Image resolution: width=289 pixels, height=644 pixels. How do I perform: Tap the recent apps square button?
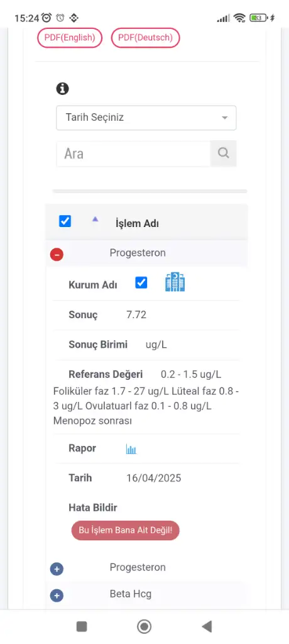(x=82, y=626)
